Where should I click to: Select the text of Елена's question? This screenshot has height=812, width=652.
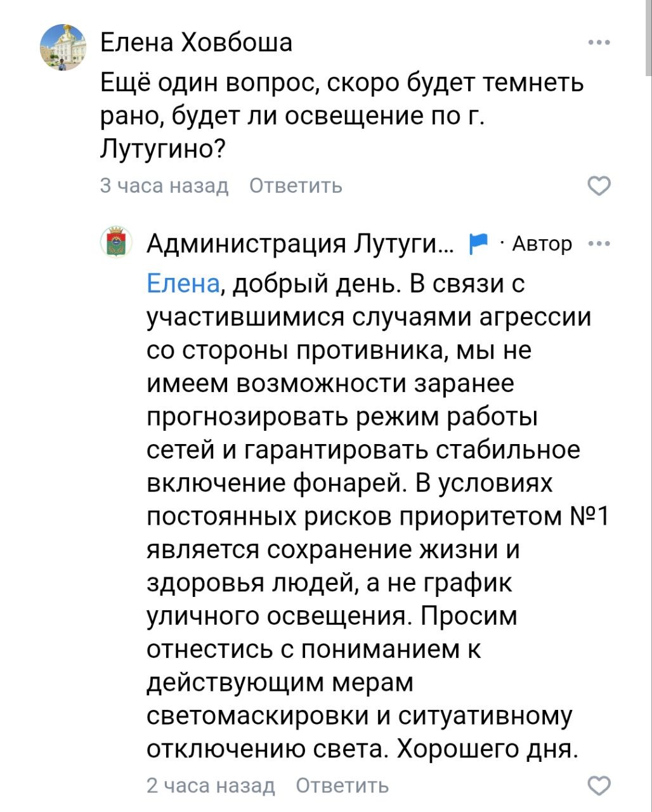coord(342,116)
